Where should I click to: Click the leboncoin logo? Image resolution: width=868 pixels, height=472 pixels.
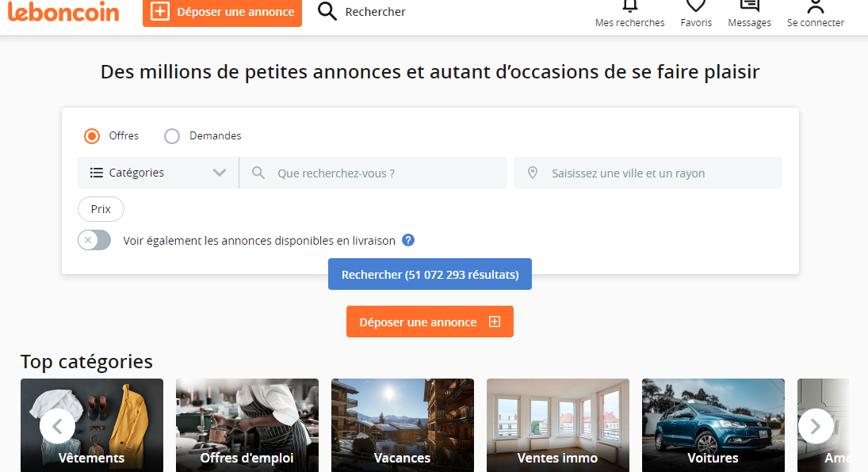63,11
